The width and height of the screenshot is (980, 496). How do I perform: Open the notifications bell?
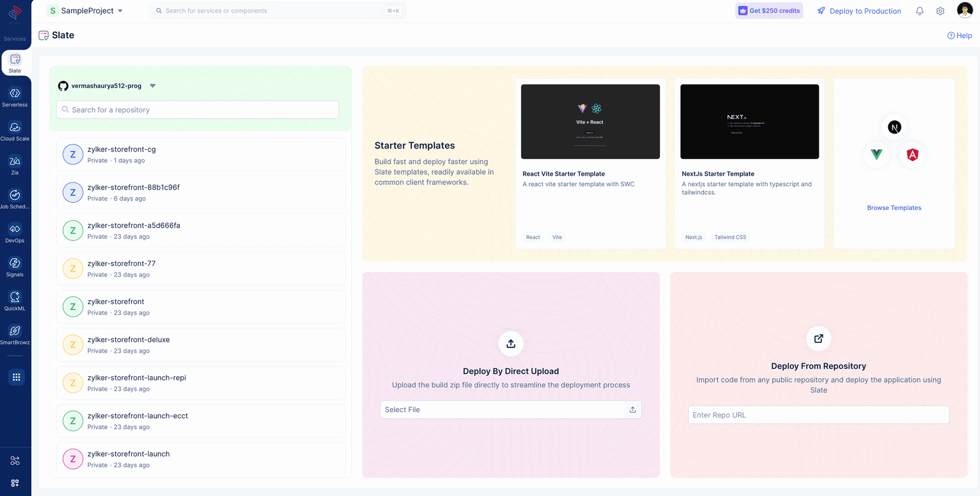point(919,11)
